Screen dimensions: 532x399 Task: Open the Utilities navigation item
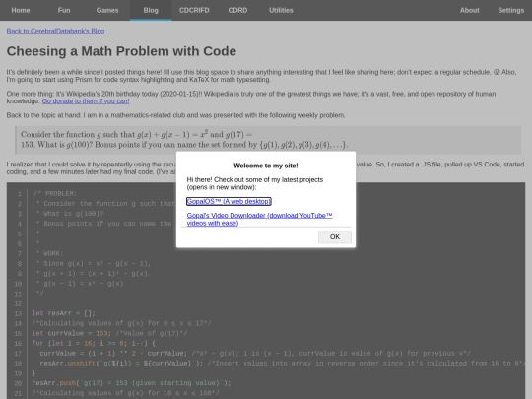click(281, 10)
